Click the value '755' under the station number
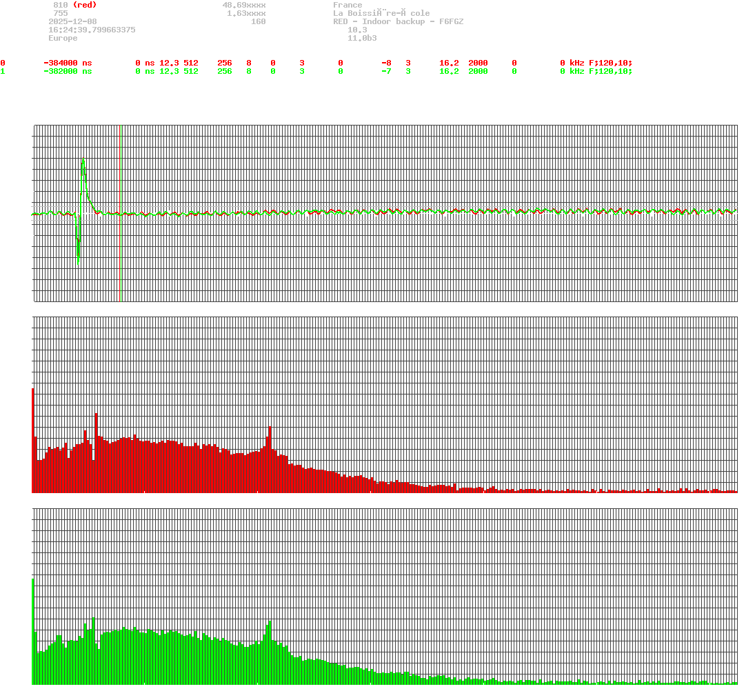 click(60, 13)
